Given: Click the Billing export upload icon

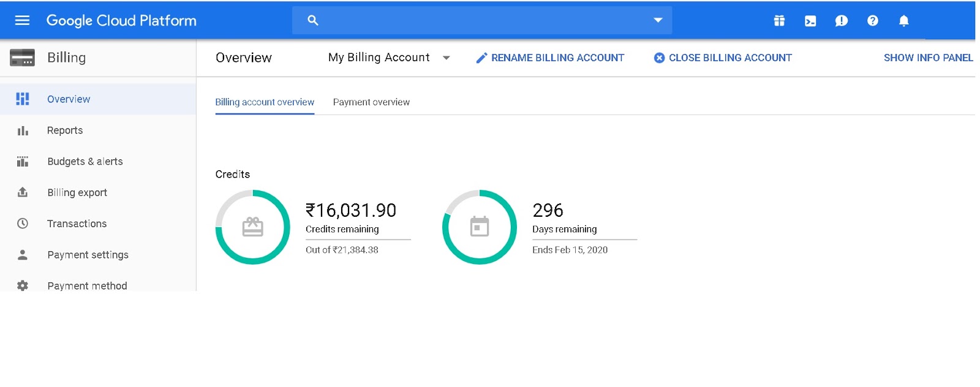Looking at the screenshot, I should pyautogui.click(x=23, y=192).
